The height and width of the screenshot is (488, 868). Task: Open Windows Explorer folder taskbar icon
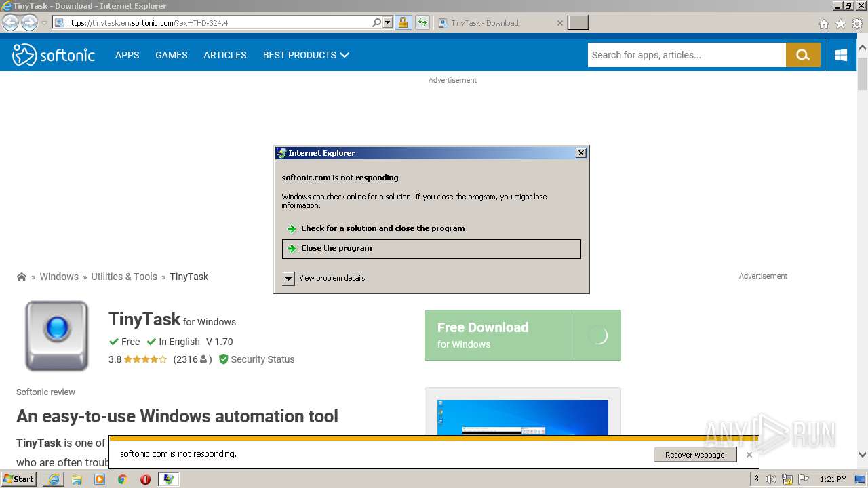(x=77, y=479)
